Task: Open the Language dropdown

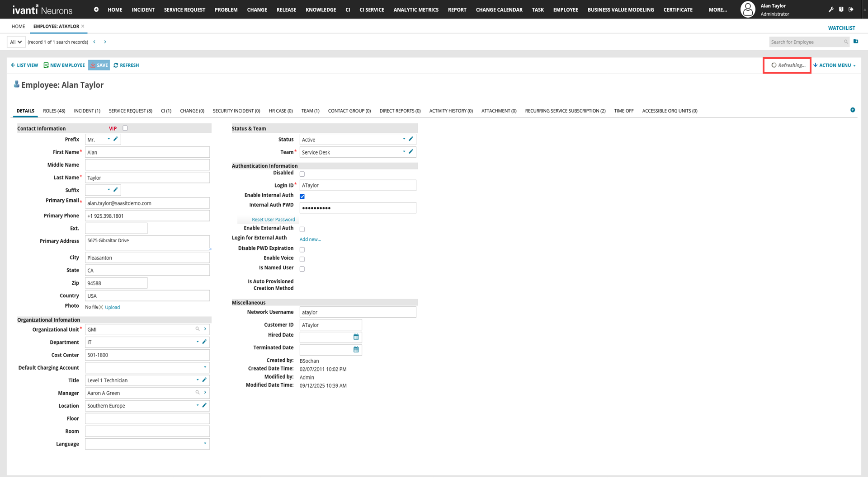Action: 205,444
